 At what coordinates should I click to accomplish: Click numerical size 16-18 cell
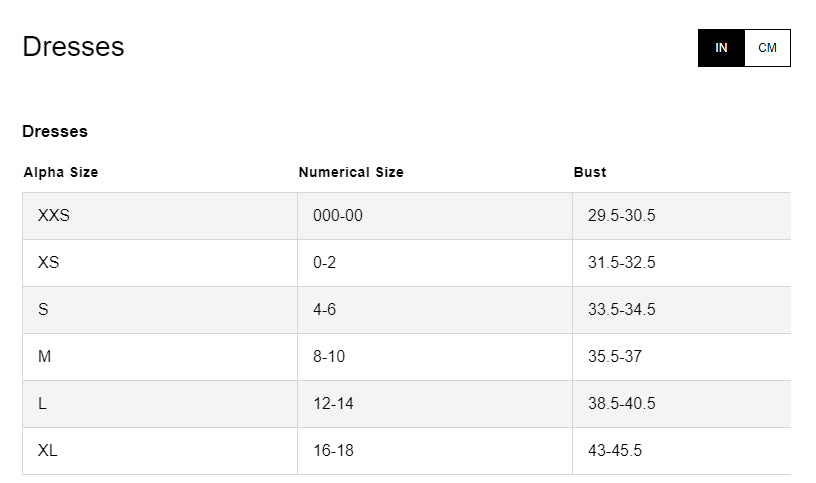(333, 451)
